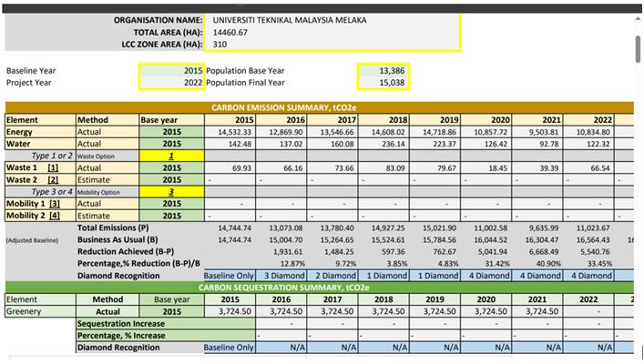Select the Carbon Emission Summary header bar
This screenshot has height=364, width=644.
click(x=319, y=107)
